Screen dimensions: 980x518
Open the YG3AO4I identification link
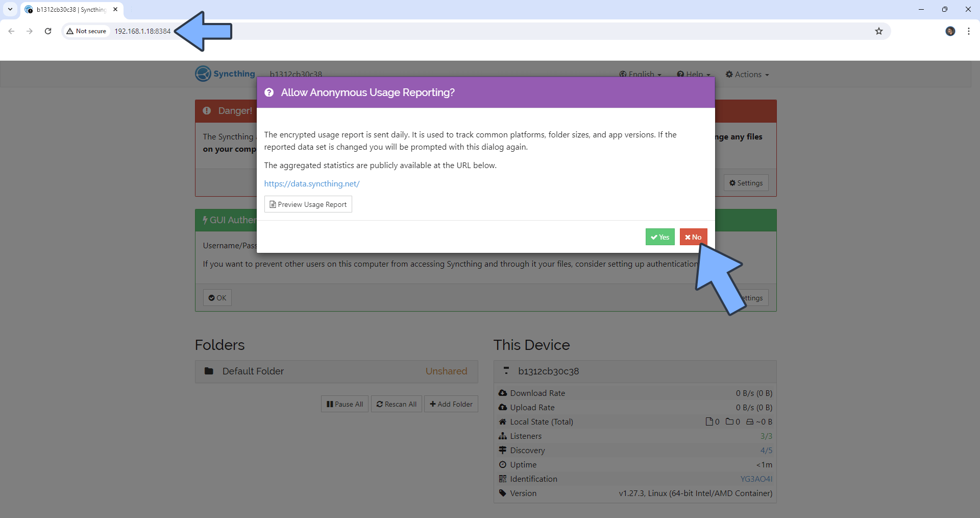point(756,479)
